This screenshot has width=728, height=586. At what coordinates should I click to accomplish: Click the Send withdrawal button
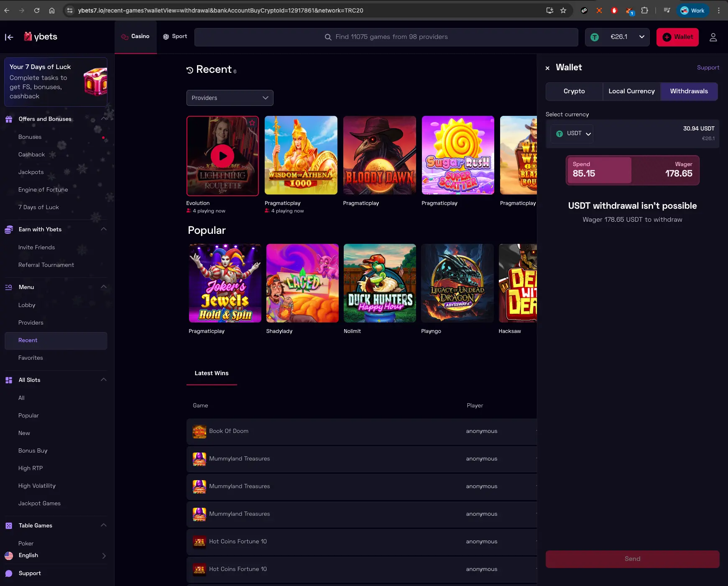[x=632, y=559]
